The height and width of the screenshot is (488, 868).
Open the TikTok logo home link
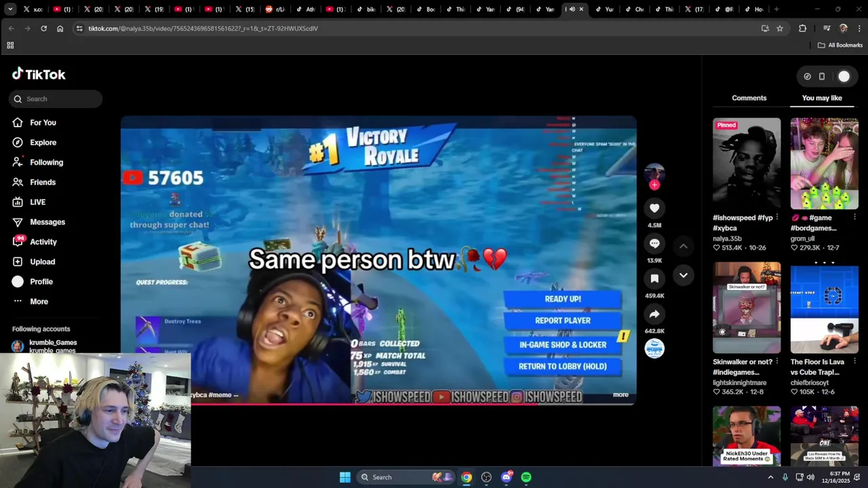[39, 75]
